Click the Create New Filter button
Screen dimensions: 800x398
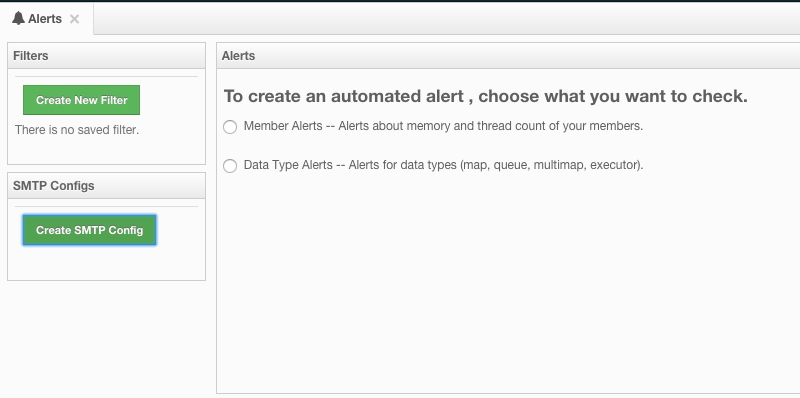(x=81, y=100)
